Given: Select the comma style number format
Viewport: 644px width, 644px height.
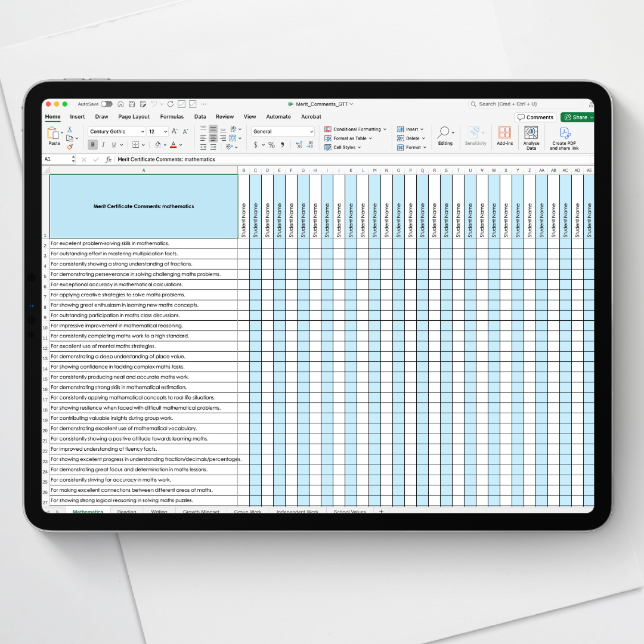Looking at the screenshot, I should 282,145.
